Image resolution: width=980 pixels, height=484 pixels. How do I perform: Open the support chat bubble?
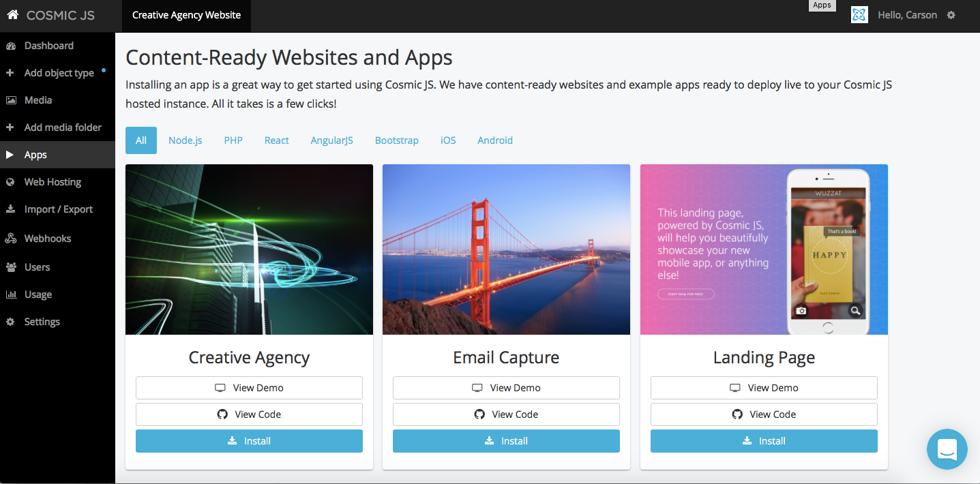947,449
